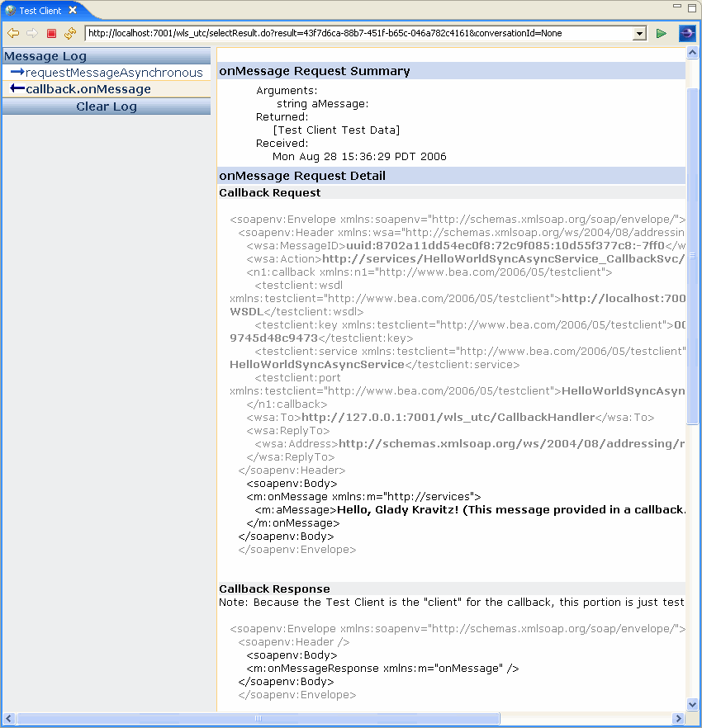Open the URL history dropdown arrow

pyautogui.click(x=640, y=33)
